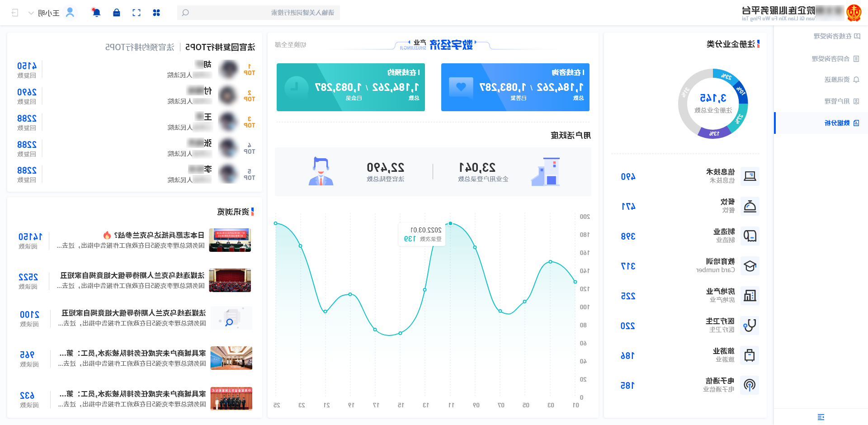
Task: Open news item with 2522 views
Action: [x=135, y=280]
